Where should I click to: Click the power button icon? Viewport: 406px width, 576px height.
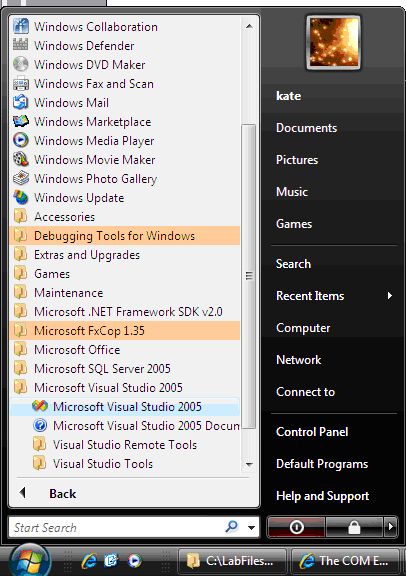point(297,527)
